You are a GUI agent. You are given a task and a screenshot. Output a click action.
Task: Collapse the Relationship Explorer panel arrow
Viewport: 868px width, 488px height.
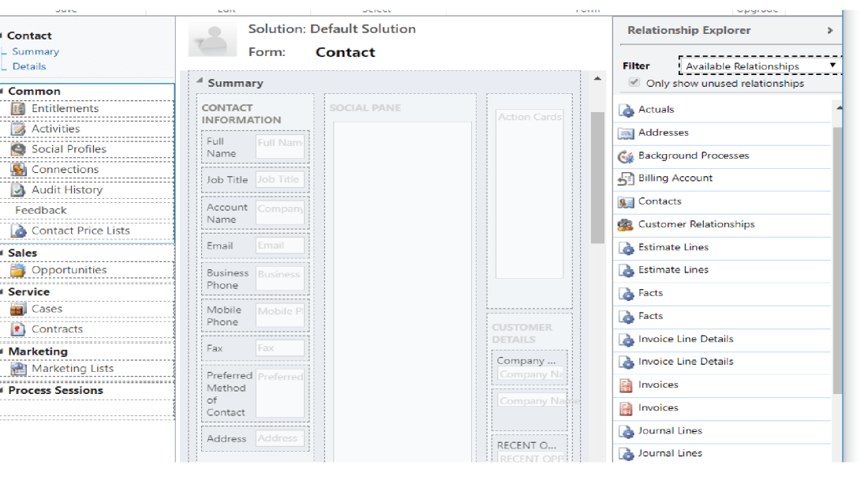tap(829, 31)
